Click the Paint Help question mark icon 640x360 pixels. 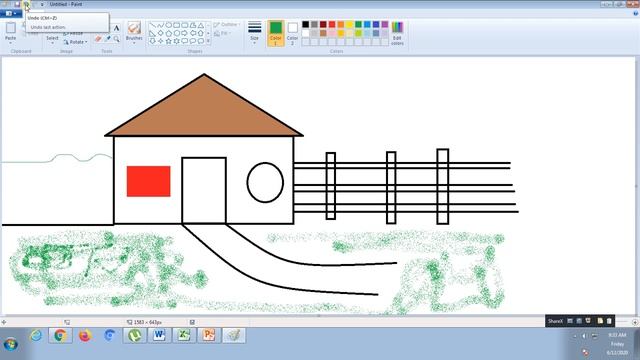coord(636,13)
